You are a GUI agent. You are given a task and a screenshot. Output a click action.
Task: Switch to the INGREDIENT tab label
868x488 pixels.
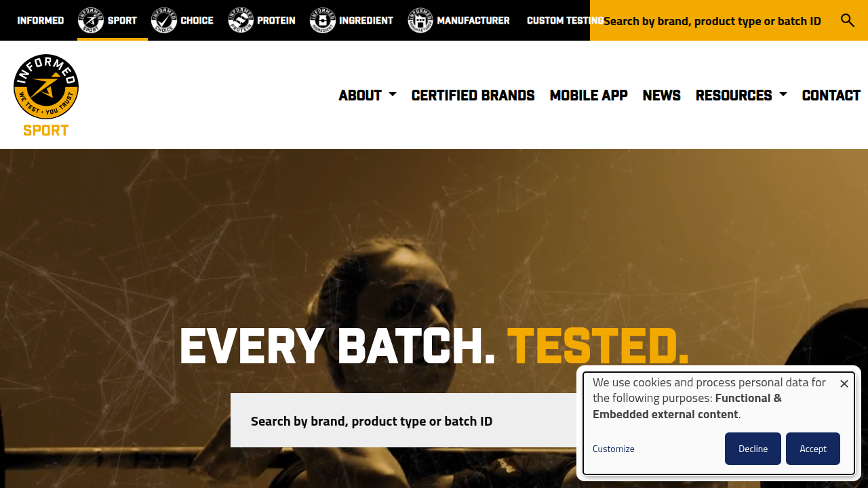pos(366,20)
